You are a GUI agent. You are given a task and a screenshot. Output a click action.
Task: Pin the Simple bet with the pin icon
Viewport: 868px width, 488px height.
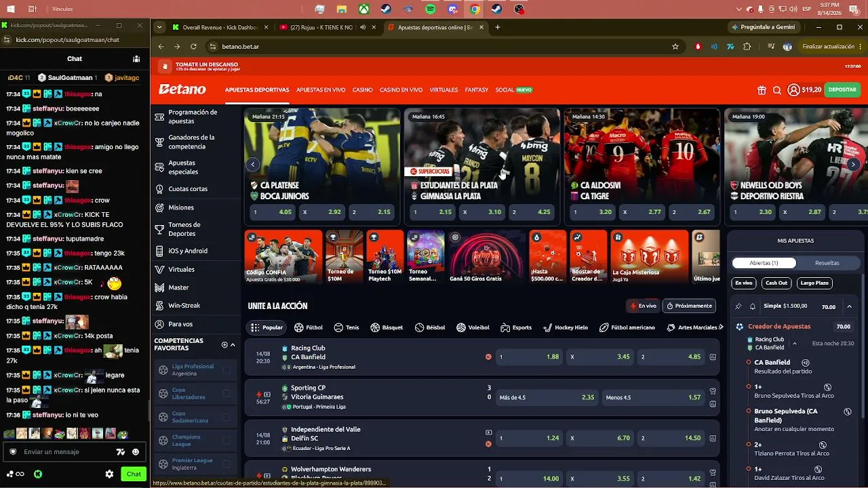tap(738, 306)
